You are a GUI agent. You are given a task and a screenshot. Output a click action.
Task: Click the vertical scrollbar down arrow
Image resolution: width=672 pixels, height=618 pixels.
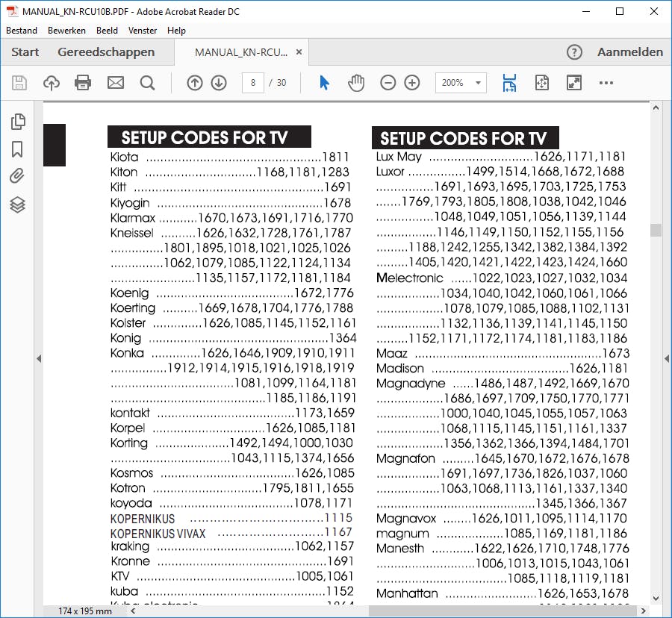click(x=656, y=599)
